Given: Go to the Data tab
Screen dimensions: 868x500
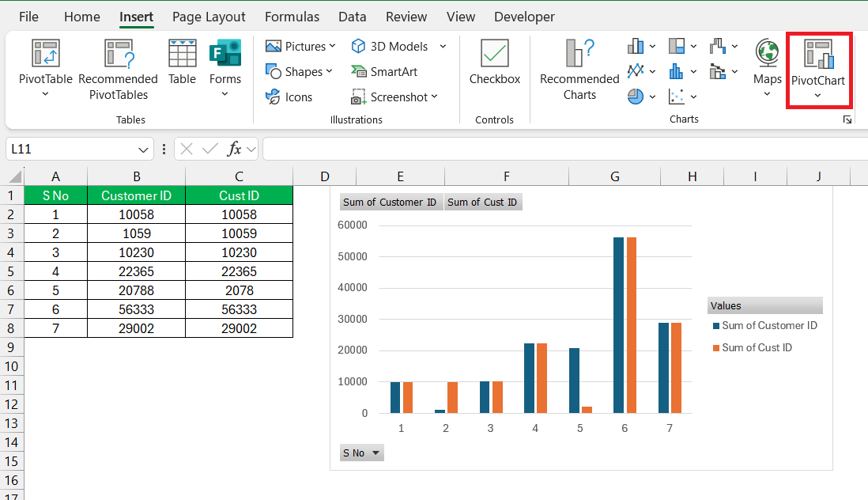Looking at the screenshot, I should (352, 17).
